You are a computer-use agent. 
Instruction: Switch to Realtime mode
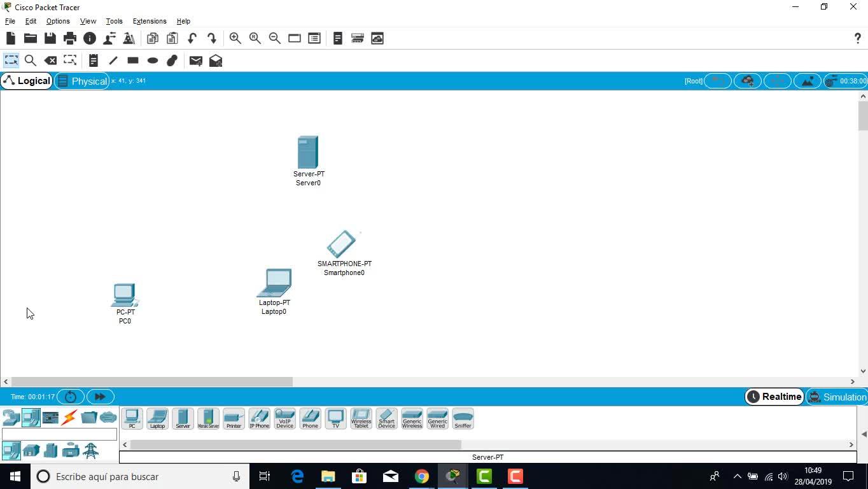774,397
